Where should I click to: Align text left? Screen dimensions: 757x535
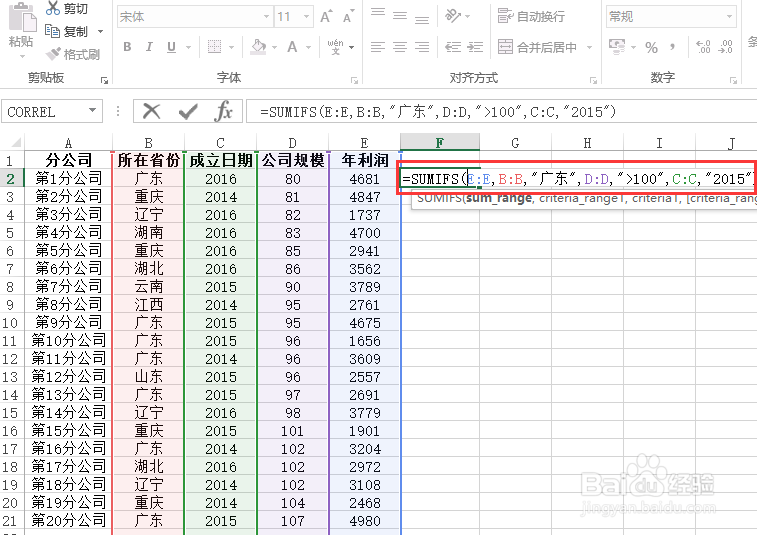[x=378, y=47]
